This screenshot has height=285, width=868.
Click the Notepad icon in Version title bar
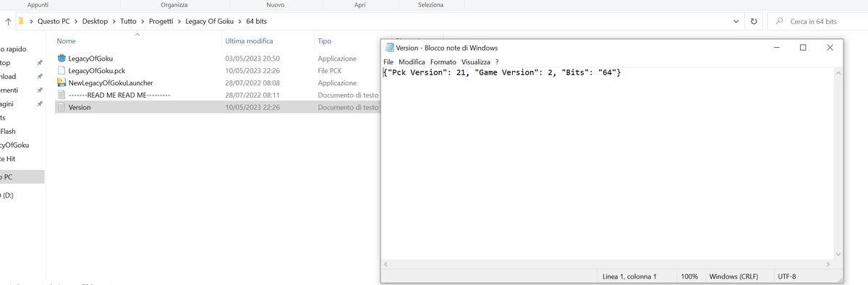click(x=390, y=48)
